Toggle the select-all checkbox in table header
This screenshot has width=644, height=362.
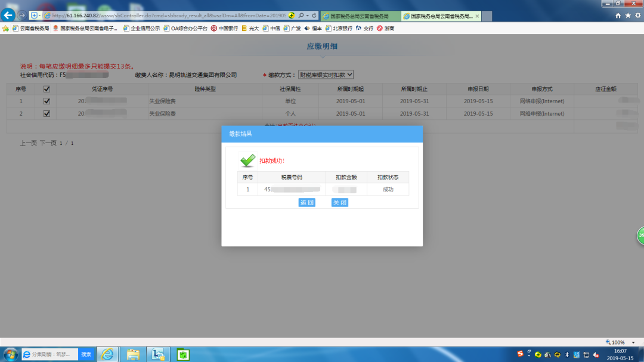click(x=47, y=89)
